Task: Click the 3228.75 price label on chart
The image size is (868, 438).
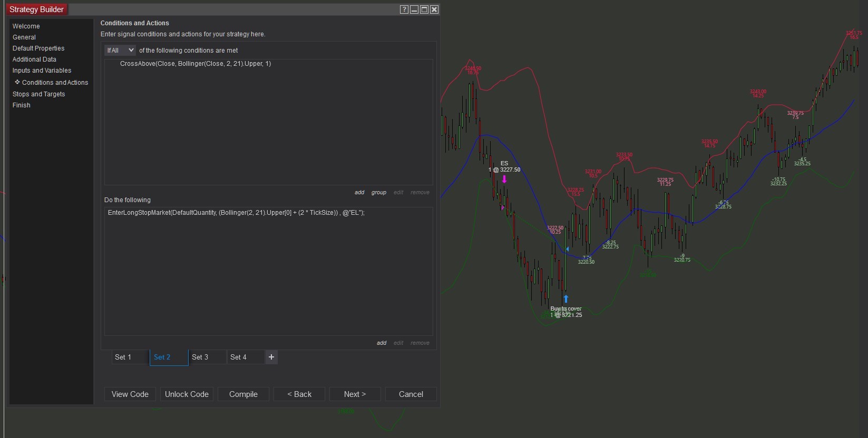Action: click(x=723, y=207)
